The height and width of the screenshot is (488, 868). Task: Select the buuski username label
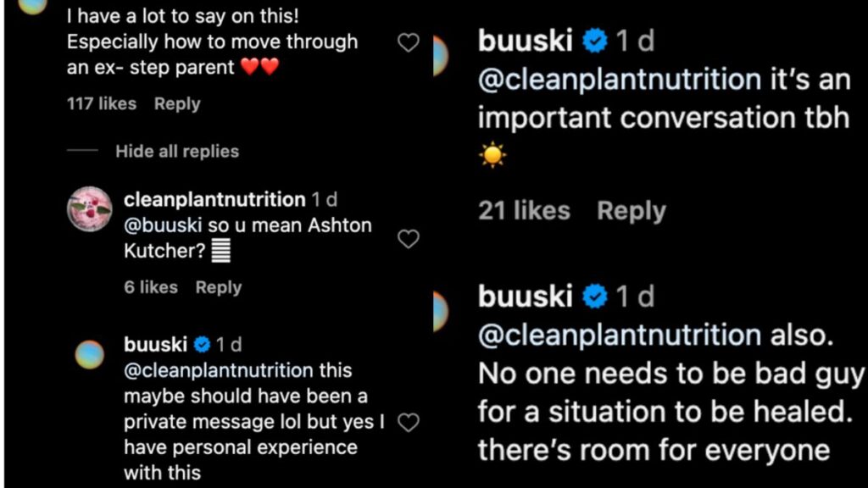coord(154,344)
